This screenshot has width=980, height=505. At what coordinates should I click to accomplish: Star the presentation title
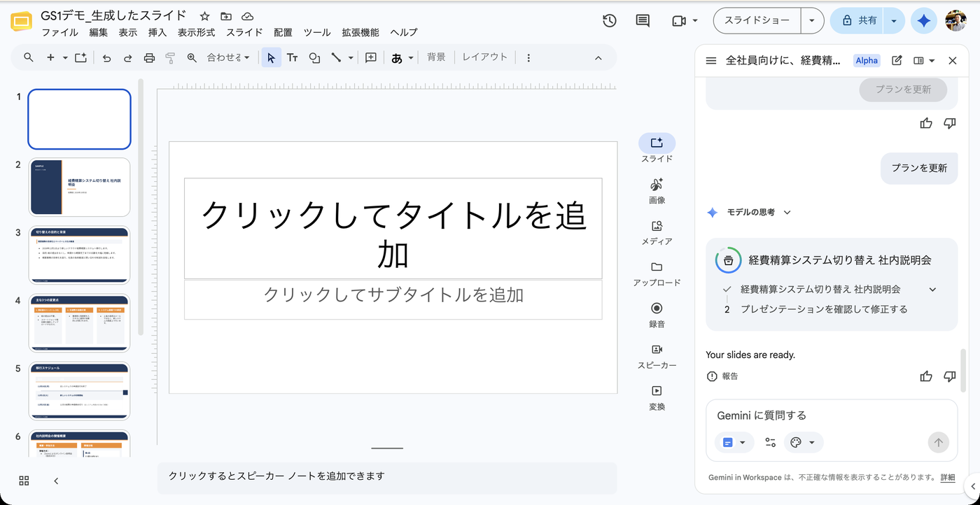coord(204,16)
